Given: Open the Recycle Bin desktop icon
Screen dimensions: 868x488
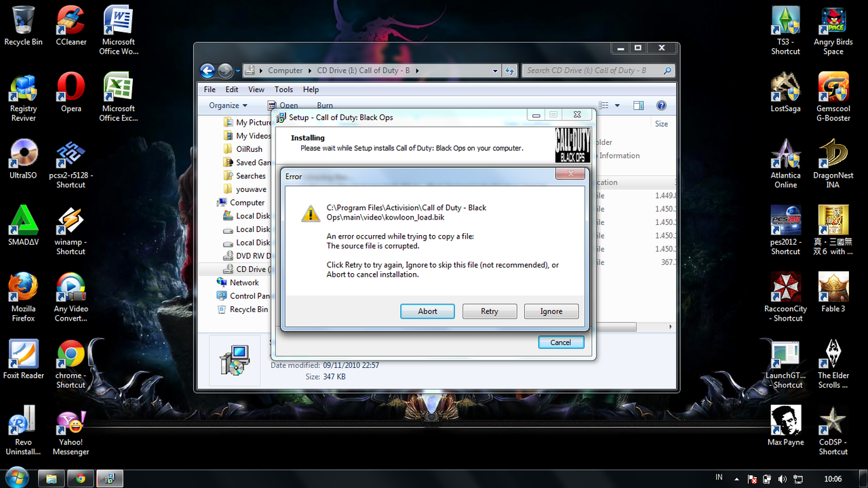Looking at the screenshot, I should click(x=23, y=26).
